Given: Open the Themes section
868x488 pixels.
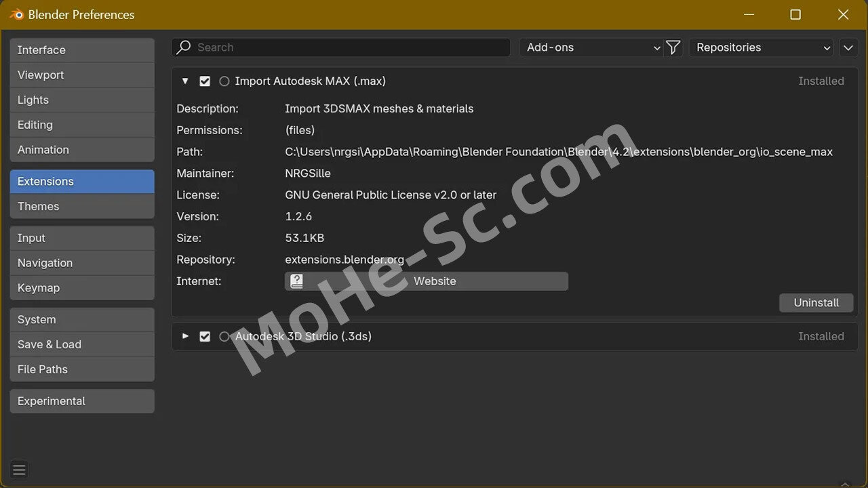Looking at the screenshot, I should (82, 207).
